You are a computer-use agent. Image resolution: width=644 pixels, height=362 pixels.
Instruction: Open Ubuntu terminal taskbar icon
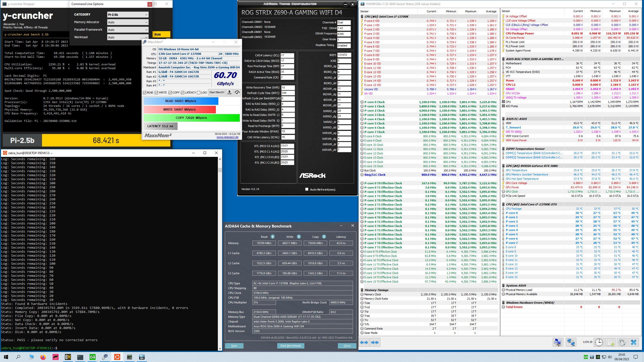[x=117, y=357]
